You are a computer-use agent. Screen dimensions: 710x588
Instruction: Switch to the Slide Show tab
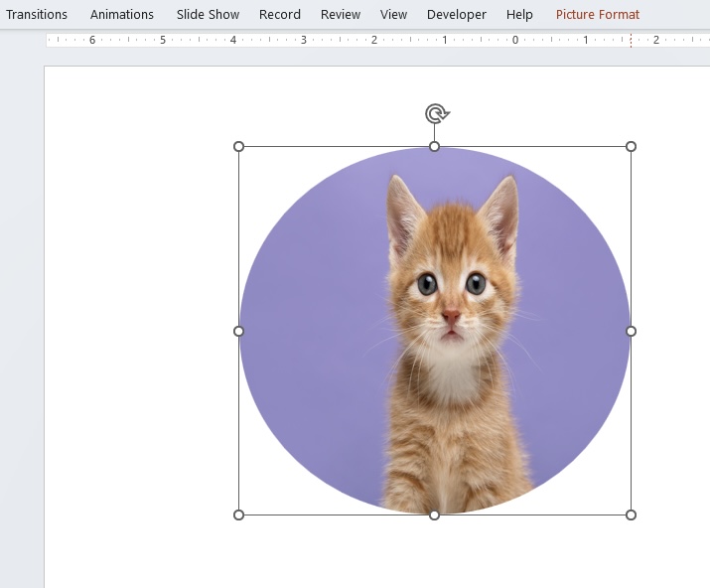[x=208, y=15]
